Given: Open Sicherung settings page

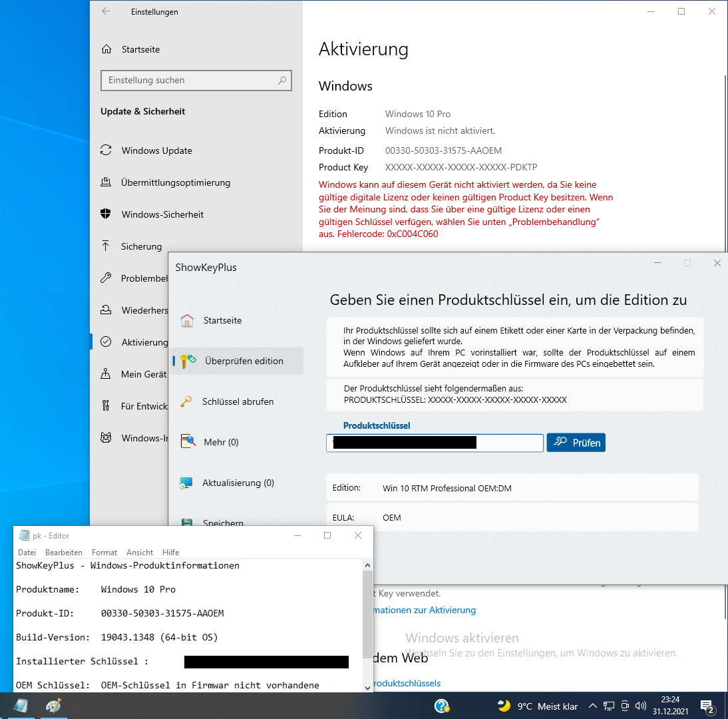Looking at the screenshot, I should (x=141, y=246).
